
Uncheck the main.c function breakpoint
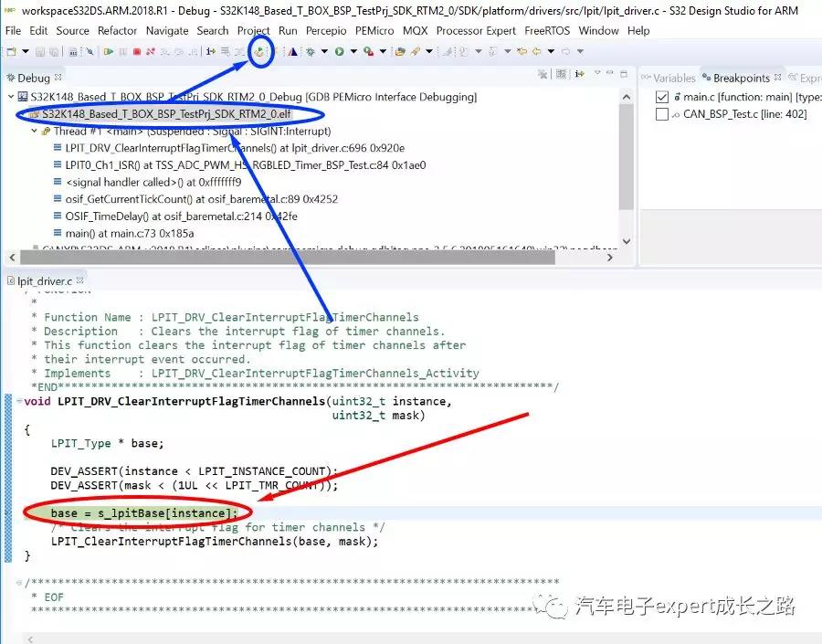pyautogui.click(x=662, y=97)
